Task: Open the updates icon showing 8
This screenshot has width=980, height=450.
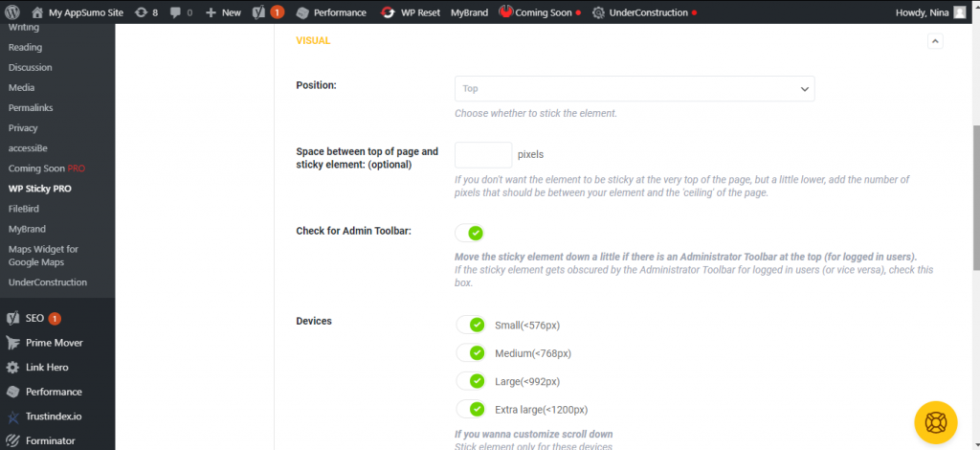Action: coord(142,12)
